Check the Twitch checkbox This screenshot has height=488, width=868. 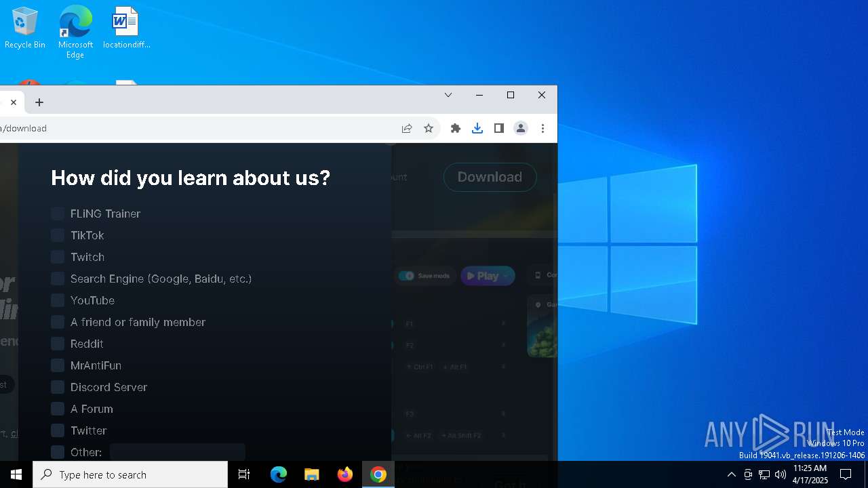coord(58,257)
